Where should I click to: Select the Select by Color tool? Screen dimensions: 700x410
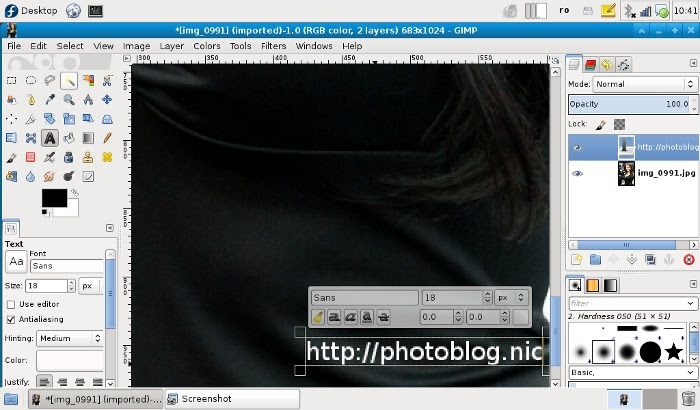[88, 80]
